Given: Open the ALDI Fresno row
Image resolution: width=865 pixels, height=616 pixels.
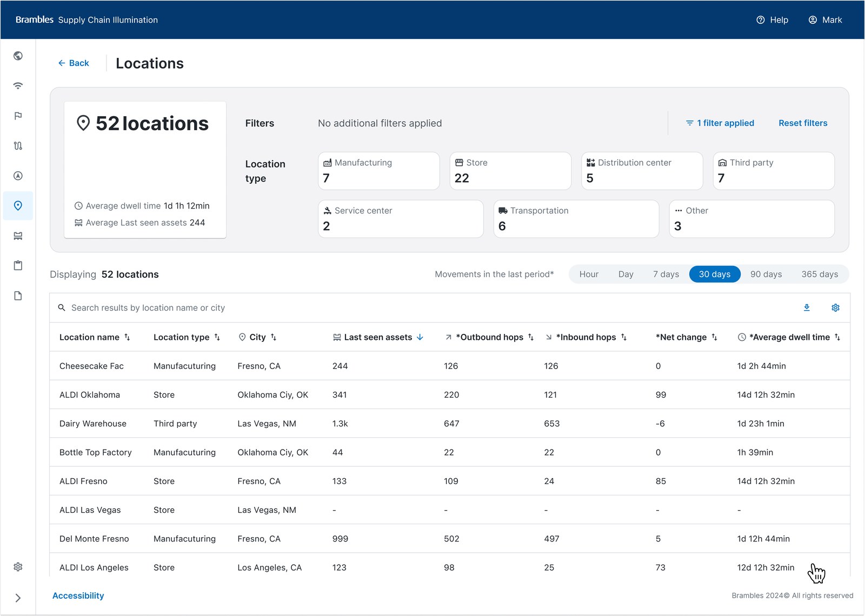Looking at the screenshot, I should click(x=450, y=481).
